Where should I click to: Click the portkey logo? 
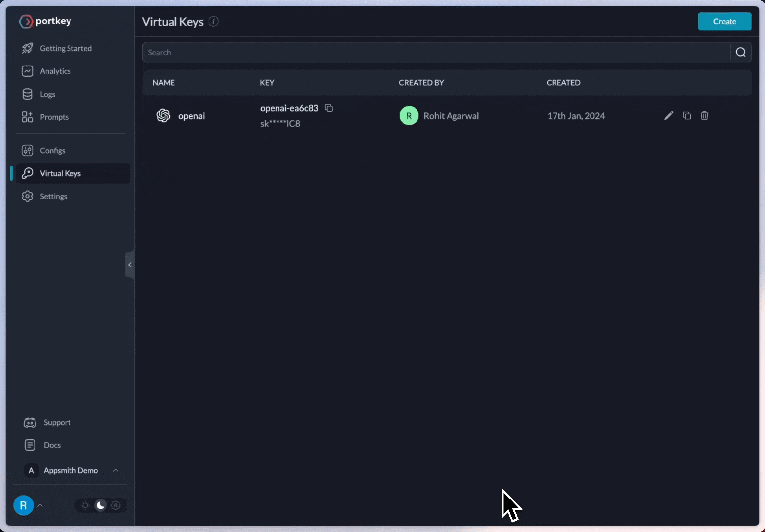point(45,21)
